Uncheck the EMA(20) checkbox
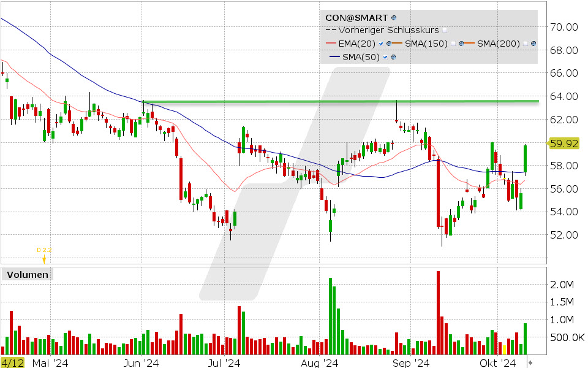The height and width of the screenshot is (368, 588). click(381, 44)
